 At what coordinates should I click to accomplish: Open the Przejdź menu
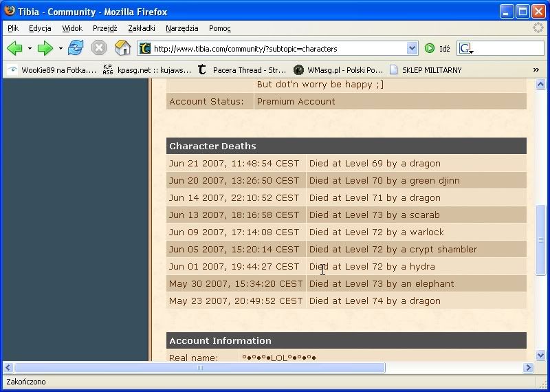click(x=105, y=28)
